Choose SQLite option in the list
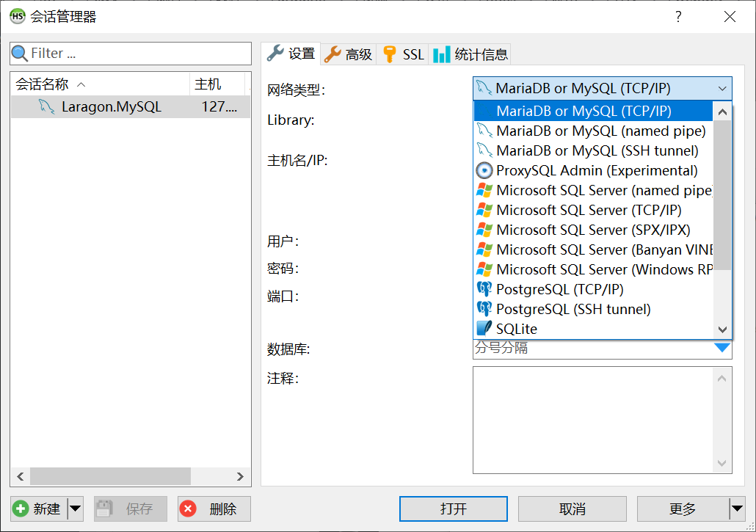Image resolution: width=756 pixels, height=532 pixels. tap(594, 329)
